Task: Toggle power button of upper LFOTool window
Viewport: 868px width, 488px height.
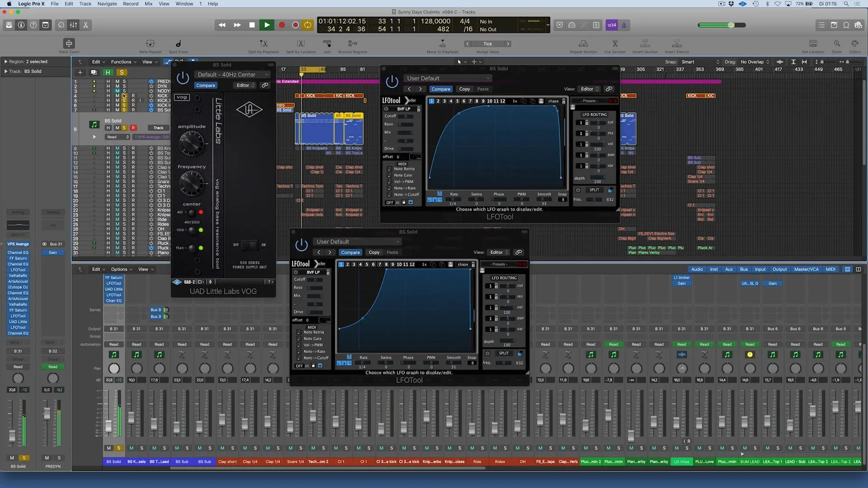Action: (392, 82)
